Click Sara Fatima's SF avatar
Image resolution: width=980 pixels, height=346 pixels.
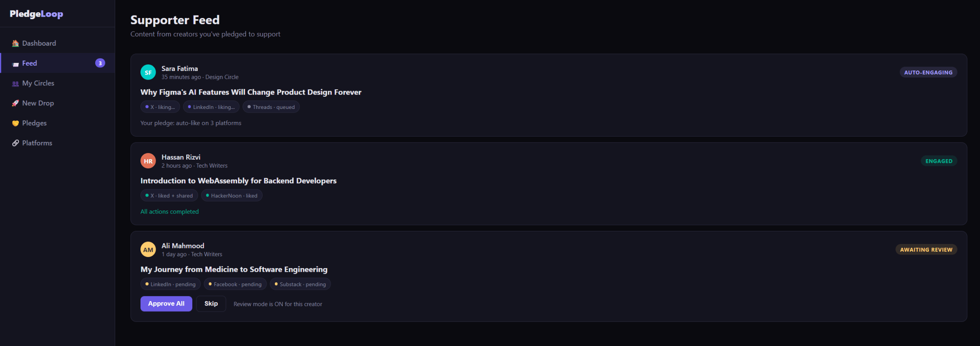148,72
